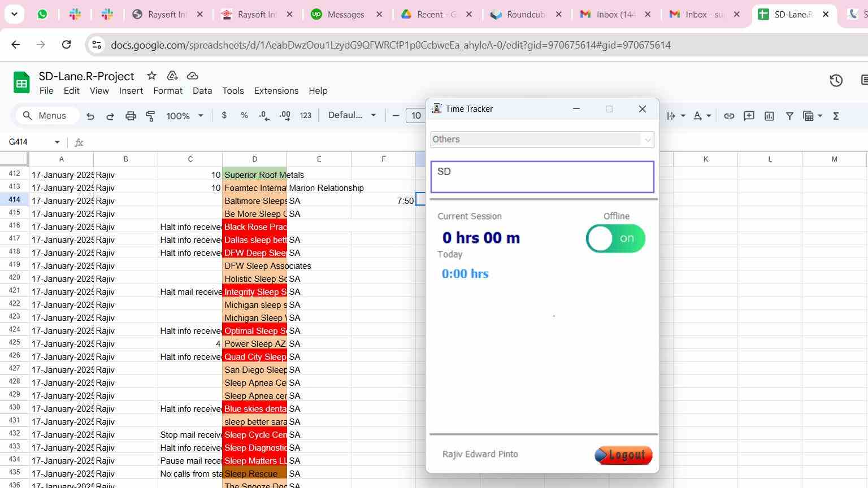Star the SD-Lane.R-Project document

click(x=151, y=76)
